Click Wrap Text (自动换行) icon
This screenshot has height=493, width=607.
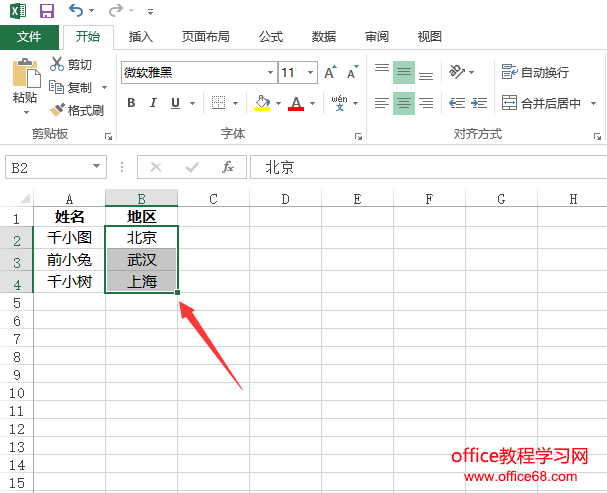pos(509,72)
